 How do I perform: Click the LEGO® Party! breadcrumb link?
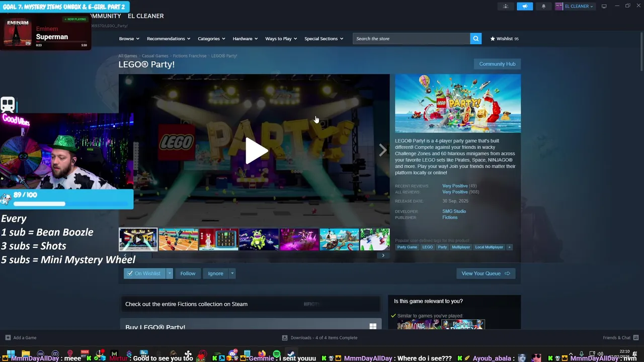224,56
